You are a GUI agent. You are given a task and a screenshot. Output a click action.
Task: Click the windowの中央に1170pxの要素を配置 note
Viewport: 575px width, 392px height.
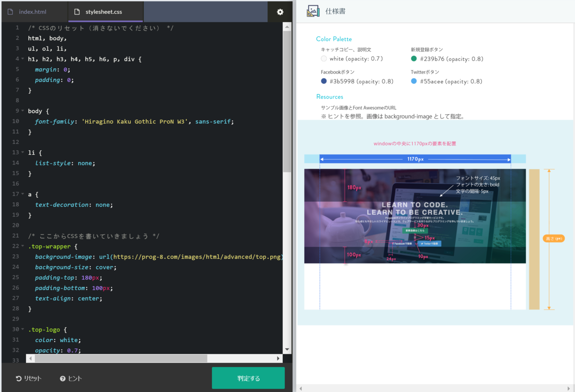415,143
